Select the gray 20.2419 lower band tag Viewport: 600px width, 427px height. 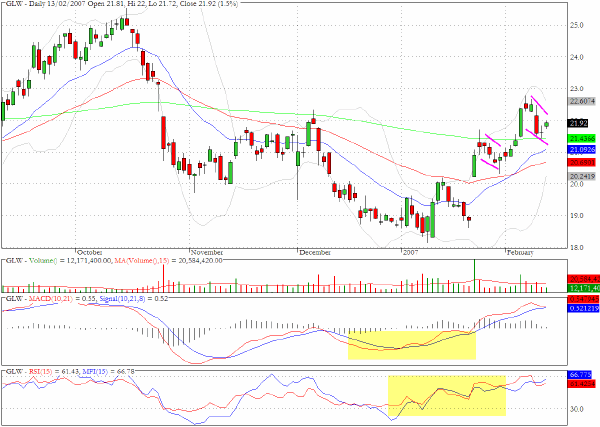pyautogui.click(x=582, y=176)
